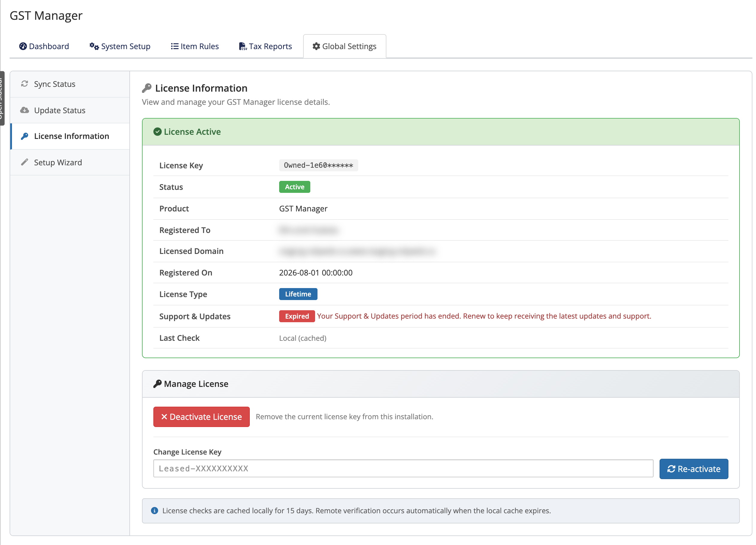Click the Manage License heading
This screenshot has height=545, width=756.
tap(196, 384)
